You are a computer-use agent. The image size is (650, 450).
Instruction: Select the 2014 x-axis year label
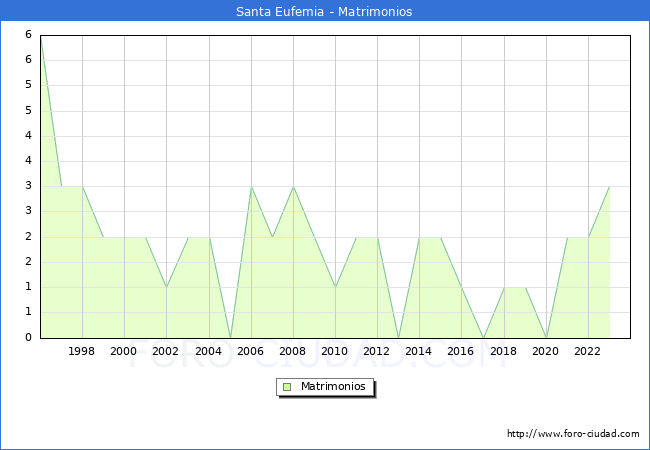(419, 351)
